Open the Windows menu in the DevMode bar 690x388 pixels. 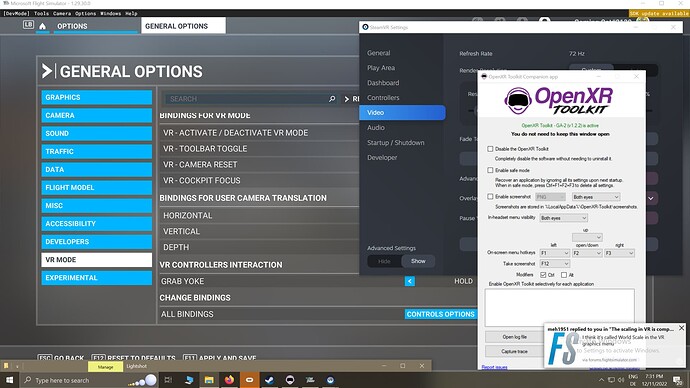point(111,14)
